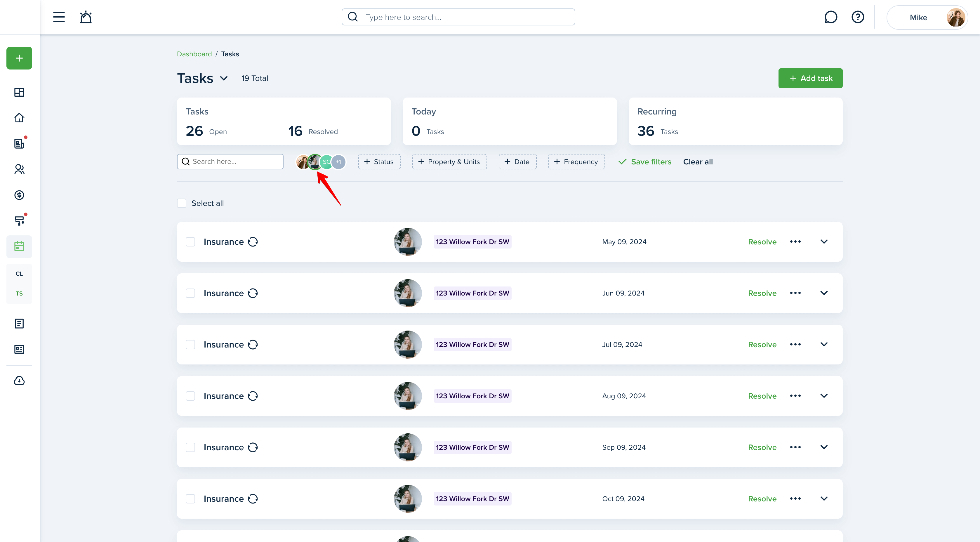Expand the Aug 09, 2024 task row

tap(824, 396)
